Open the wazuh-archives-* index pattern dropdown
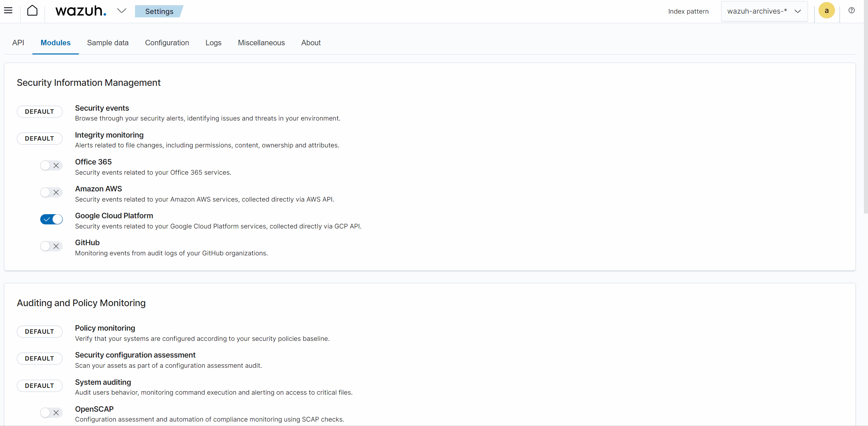This screenshot has height=426, width=868. tap(764, 11)
